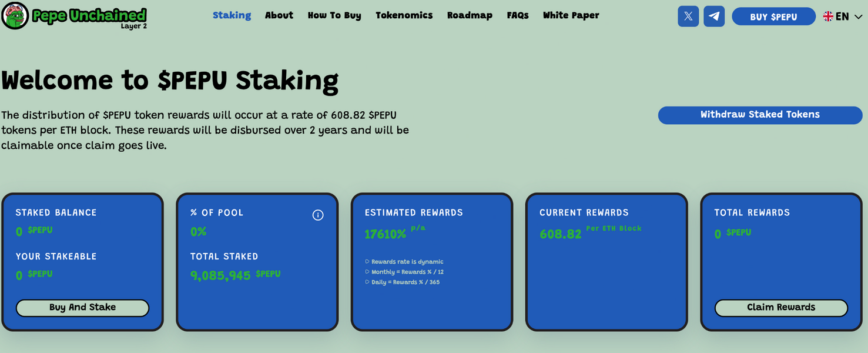Open the X (Twitter) social link
868x353 pixels.
(688, 16)
